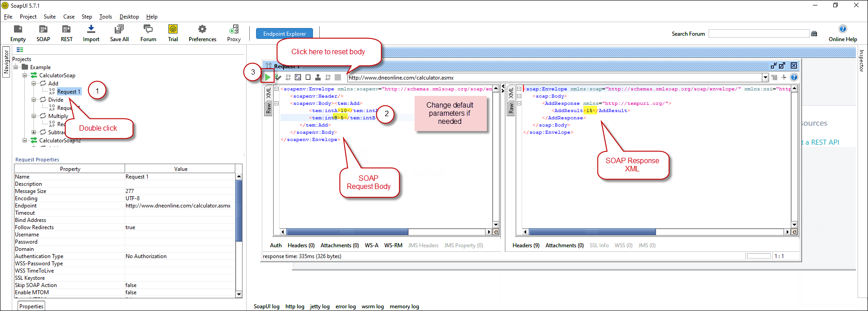The height and width of the screenshot is (311, 868).
Task: Open request Attachments (0) tab
Action: pos(340,245)
